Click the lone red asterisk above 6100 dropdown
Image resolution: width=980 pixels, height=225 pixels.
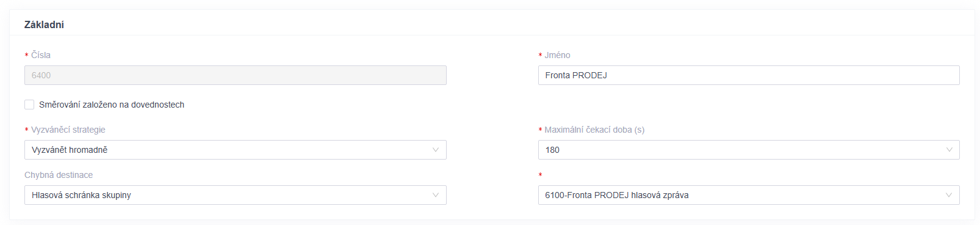(540, 175)
